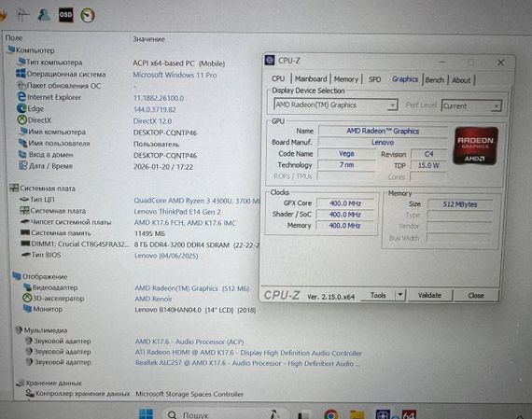Select the Graphics tab
The width and height of the screenshot is (532, 419).
click(405, 79)
